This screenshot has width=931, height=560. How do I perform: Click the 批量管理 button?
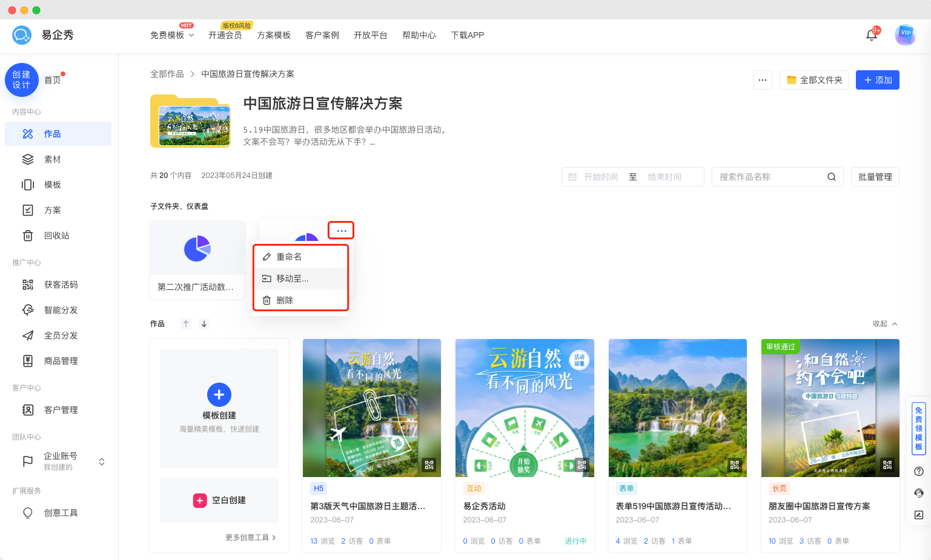(x=875, y=177)
